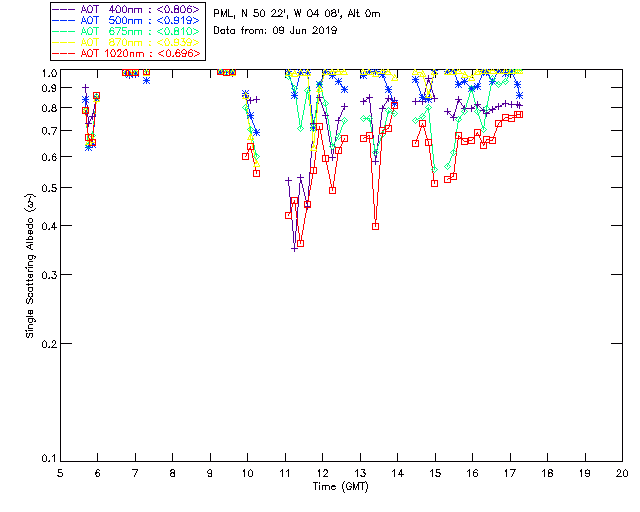Click the 'Data from: 09 Jun 2019' text

point(275,31)
